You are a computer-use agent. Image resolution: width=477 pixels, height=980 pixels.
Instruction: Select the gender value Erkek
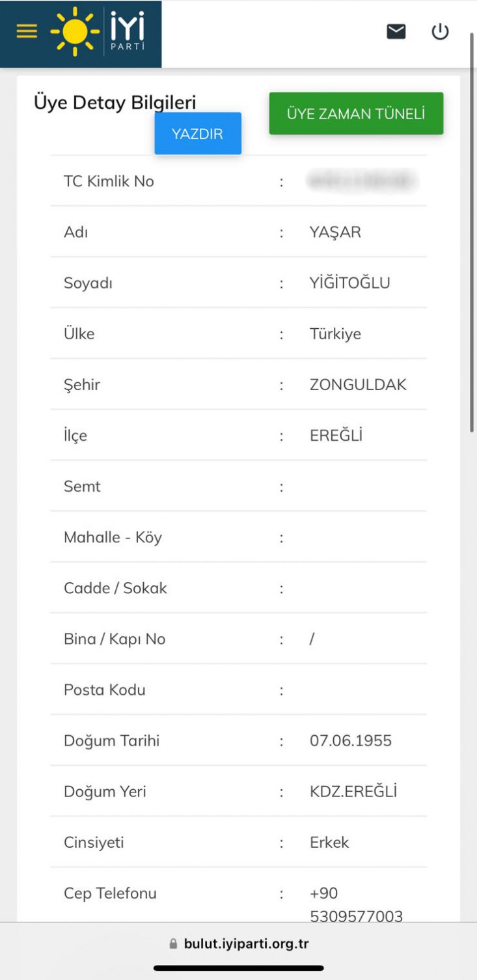click(329, 842)
